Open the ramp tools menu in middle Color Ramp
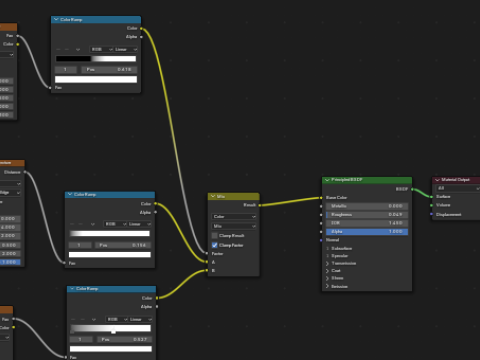This screenshot has width=480, height=360. pos(93,224)
